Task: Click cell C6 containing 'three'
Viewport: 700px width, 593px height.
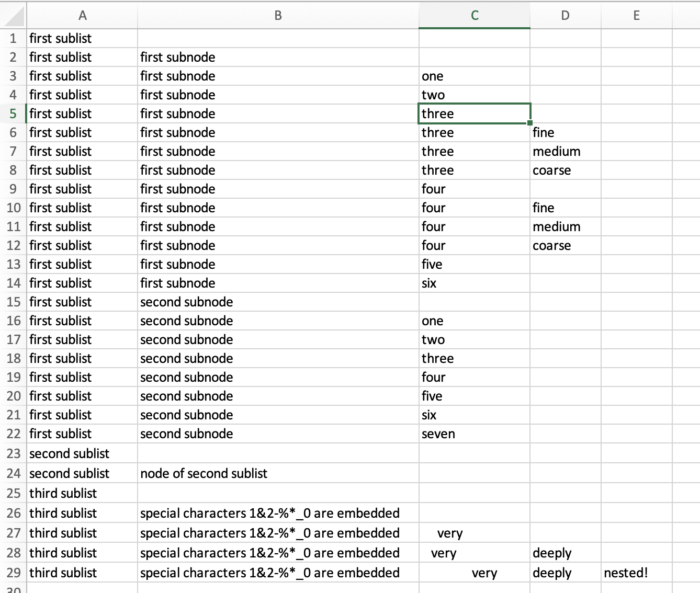Action: click(x=475, y=132)
